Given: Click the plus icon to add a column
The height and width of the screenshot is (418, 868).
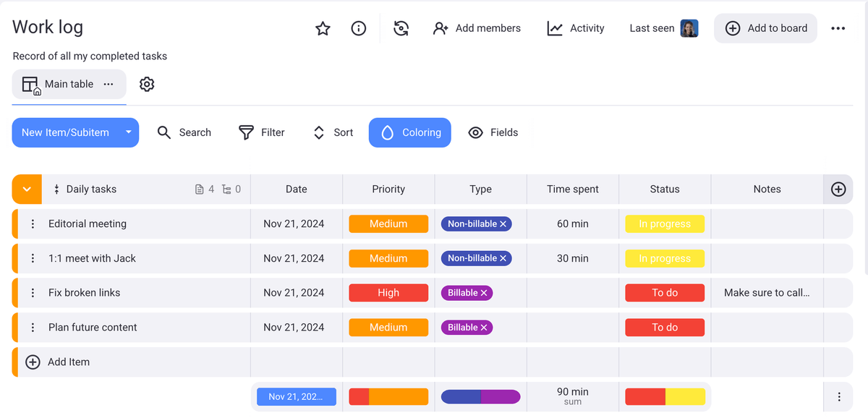Looking at the screenshot, I should [x=838, y=189].
